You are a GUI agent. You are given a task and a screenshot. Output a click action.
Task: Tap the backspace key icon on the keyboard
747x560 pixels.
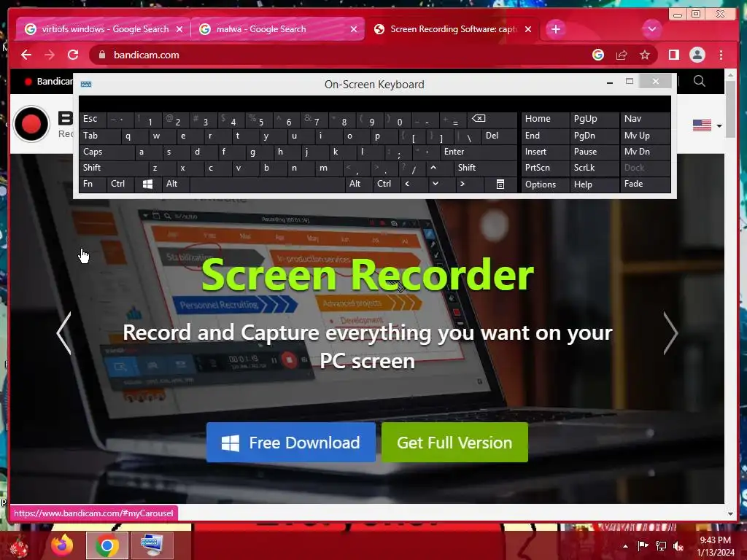tap(491, 119)
